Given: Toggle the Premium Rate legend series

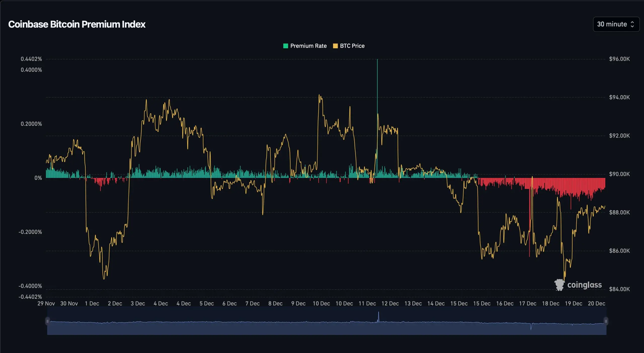Looking at the screenshot, I should (308, 46).
